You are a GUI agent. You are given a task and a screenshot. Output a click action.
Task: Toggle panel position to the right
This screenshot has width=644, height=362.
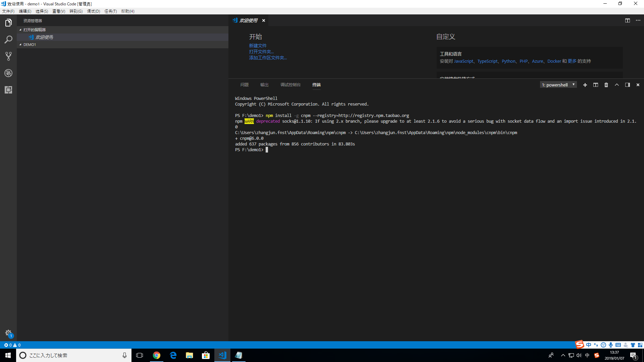(627, 85)
